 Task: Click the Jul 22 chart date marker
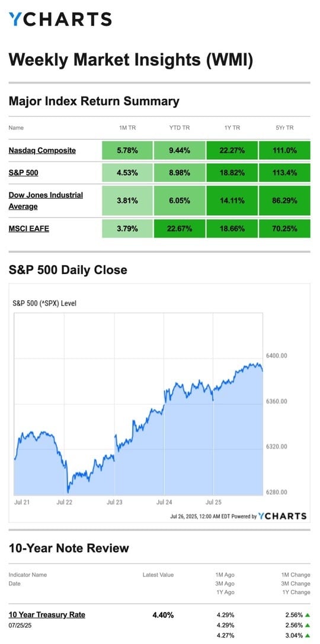65,502
